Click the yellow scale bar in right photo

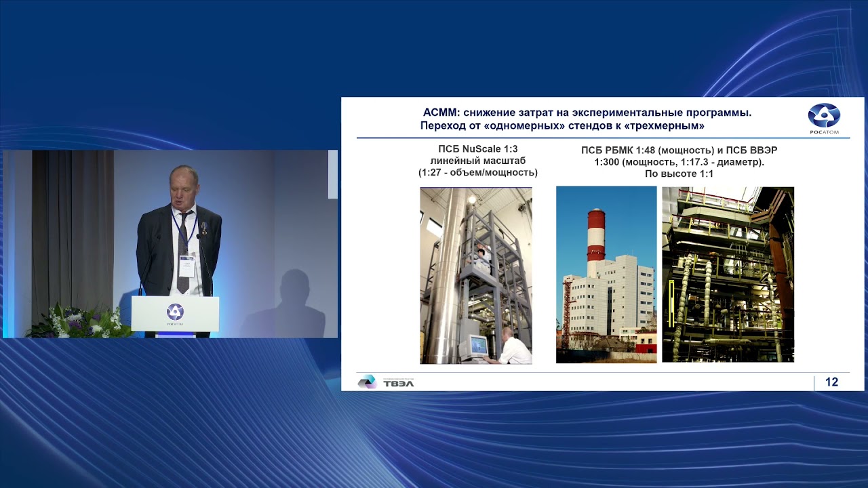[x=671, y=304]
